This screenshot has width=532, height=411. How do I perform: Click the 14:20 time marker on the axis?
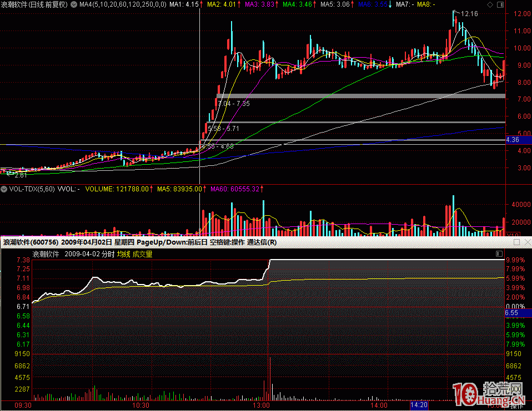(419, 405)
